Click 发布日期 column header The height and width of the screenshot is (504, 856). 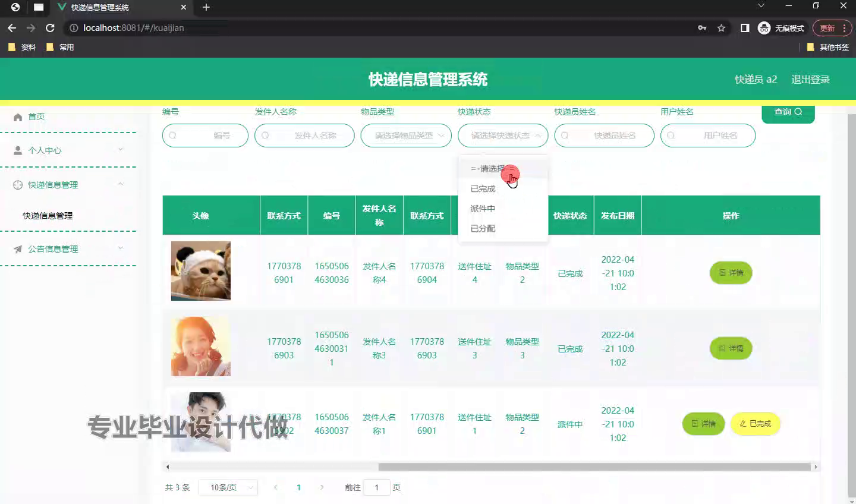click(618, 216)
